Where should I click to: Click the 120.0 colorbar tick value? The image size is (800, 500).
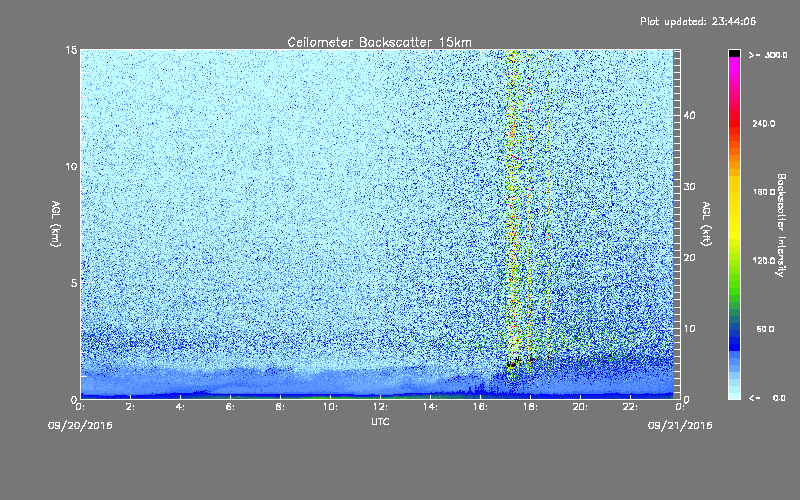point(764,261)
